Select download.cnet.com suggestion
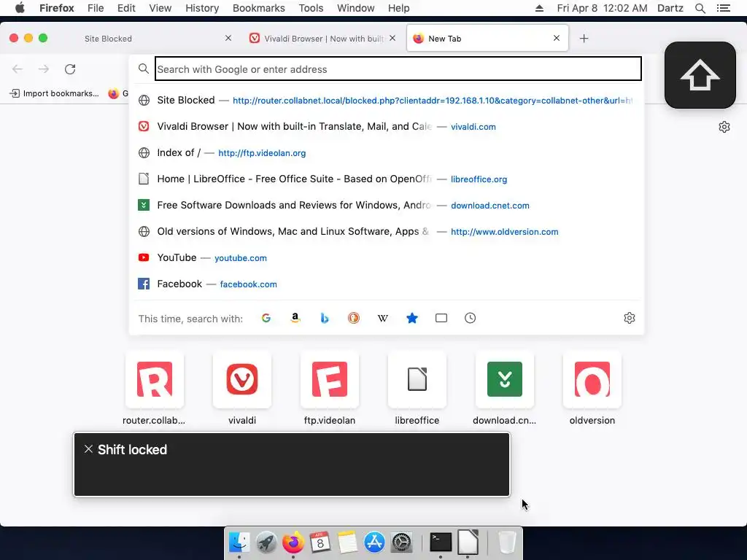The width and height of the screenshot is (747, 560). click(386, 205)
